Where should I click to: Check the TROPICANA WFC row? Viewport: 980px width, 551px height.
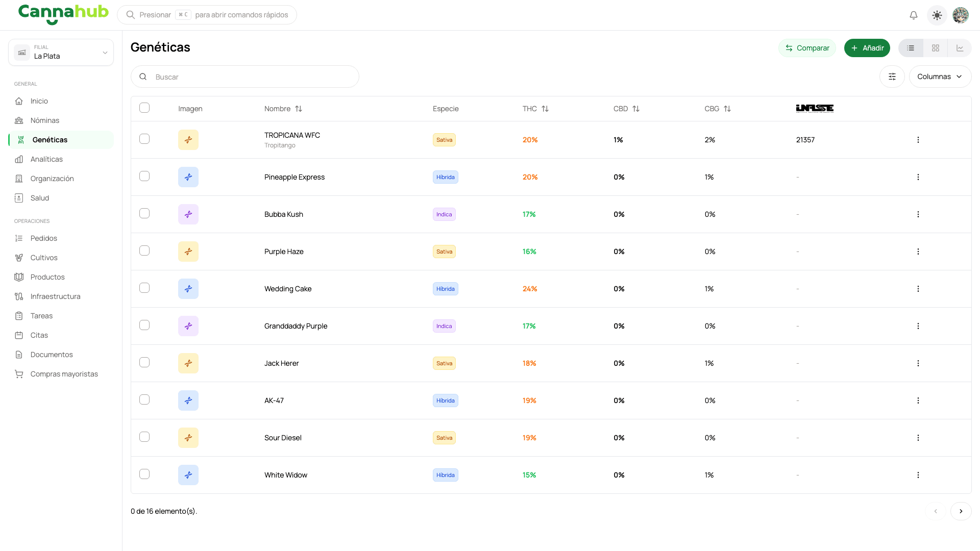pos(144,139)
